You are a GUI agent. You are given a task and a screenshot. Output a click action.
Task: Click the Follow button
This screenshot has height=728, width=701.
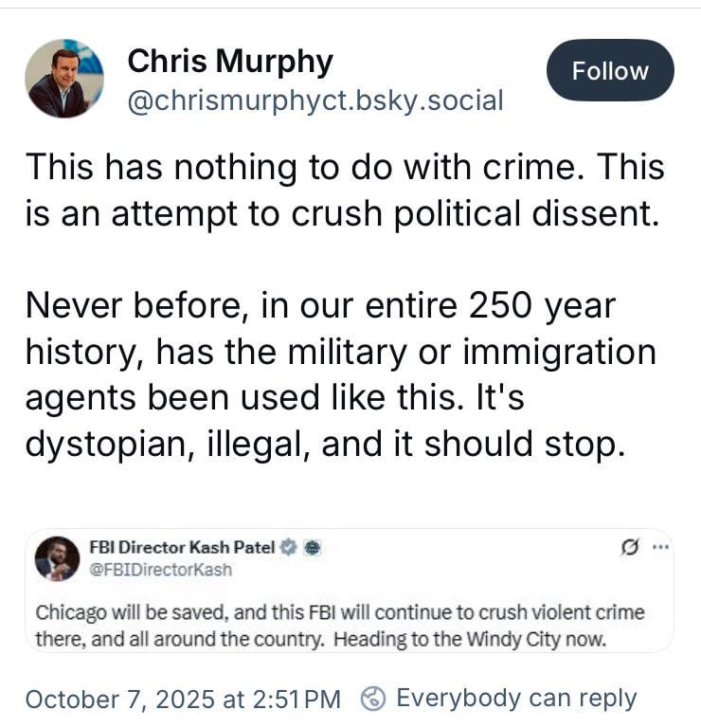(x=610, y=71)
